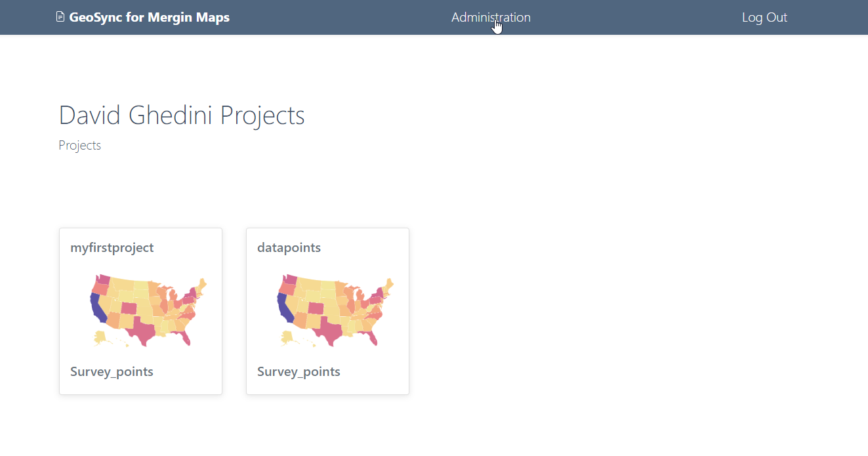This screenshot has width=868, height=456.
Task: Open the myfirstproject card title
Action: point(112,247)
